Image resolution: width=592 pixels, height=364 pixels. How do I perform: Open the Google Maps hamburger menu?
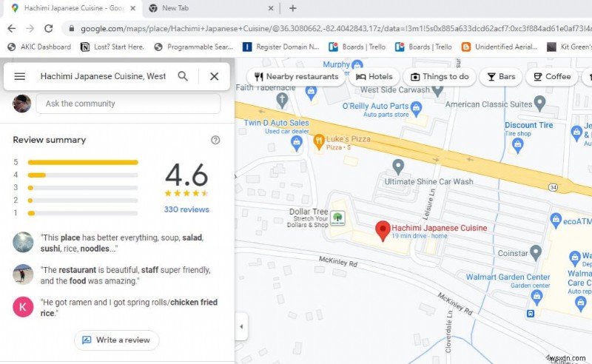[x=20, y=76]
